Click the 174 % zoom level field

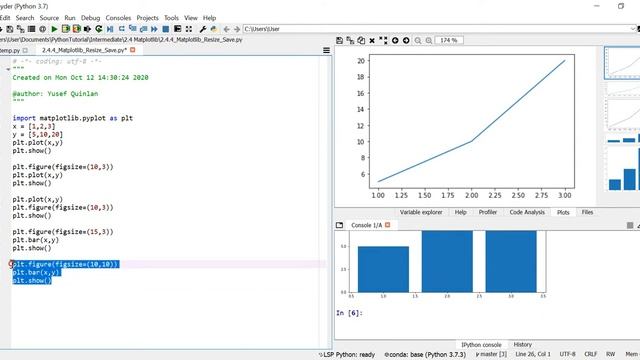[449, 40]
